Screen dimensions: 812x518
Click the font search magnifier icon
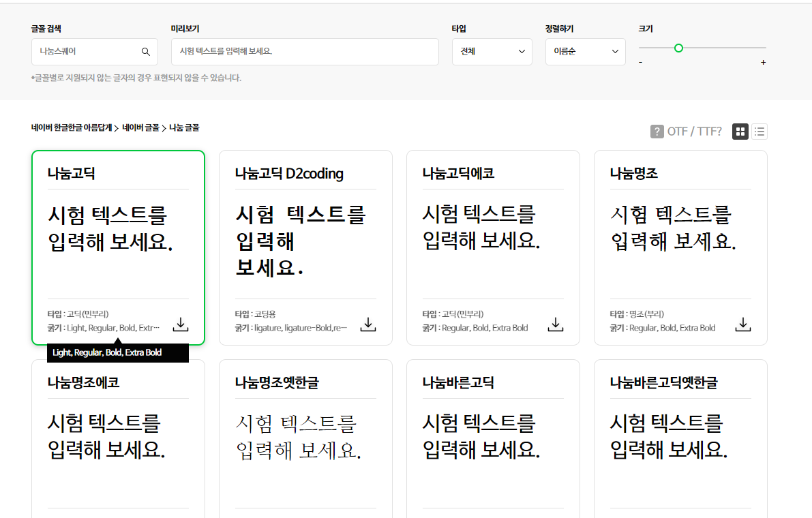[x=145, y=51]
